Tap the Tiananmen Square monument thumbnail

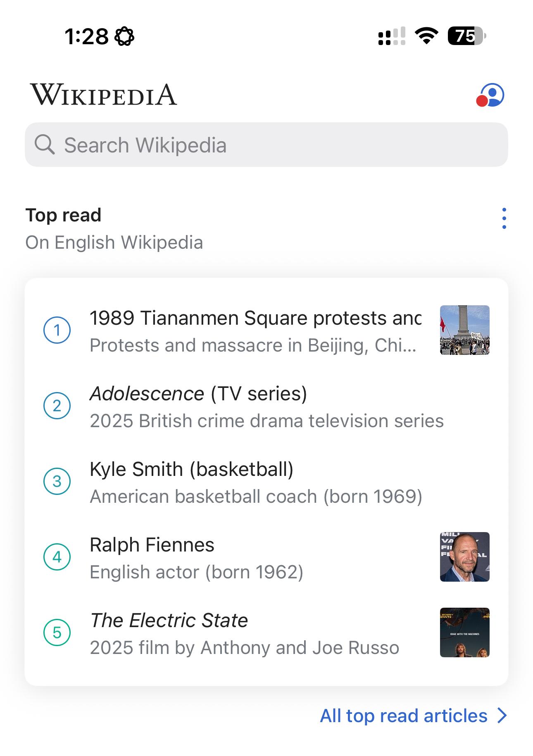click(x=465, y=330)
